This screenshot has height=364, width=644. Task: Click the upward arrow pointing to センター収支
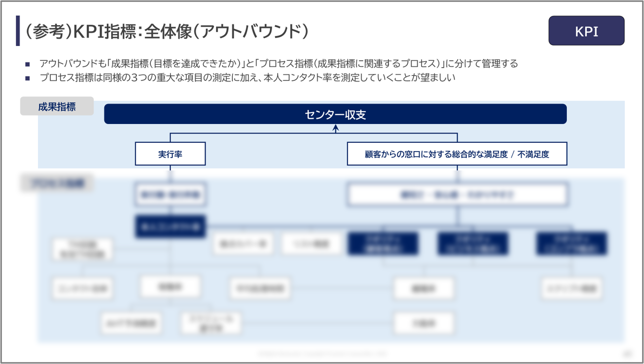335,127
